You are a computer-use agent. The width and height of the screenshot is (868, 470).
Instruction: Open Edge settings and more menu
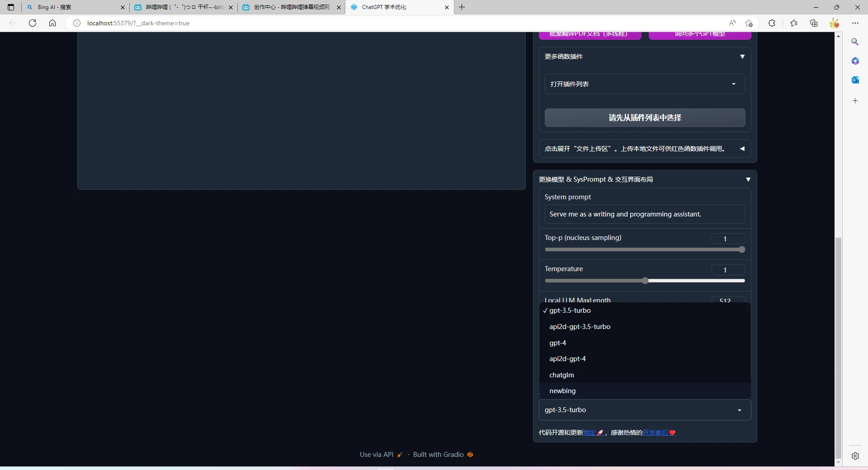pyautogui.click(x=855, y=23)
